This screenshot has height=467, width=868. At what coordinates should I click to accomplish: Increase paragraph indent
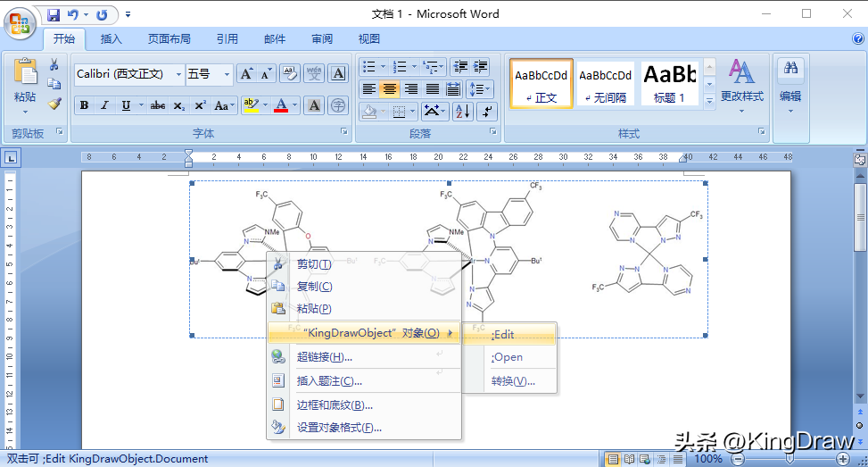click(479, 67)
